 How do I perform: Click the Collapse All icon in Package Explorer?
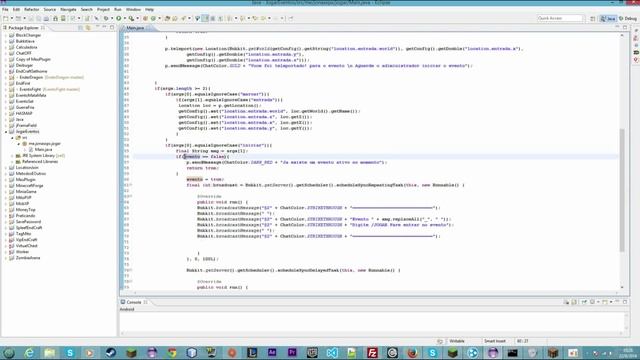81,28
